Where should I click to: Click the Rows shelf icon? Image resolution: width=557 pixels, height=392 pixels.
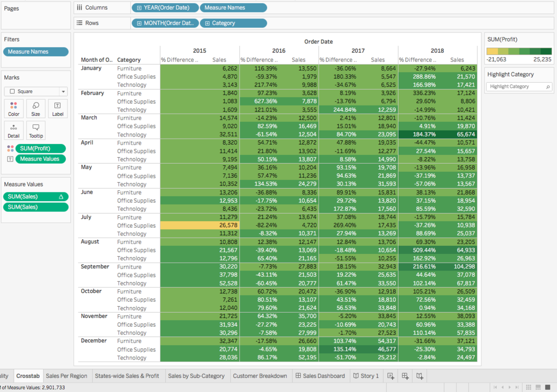79,23
